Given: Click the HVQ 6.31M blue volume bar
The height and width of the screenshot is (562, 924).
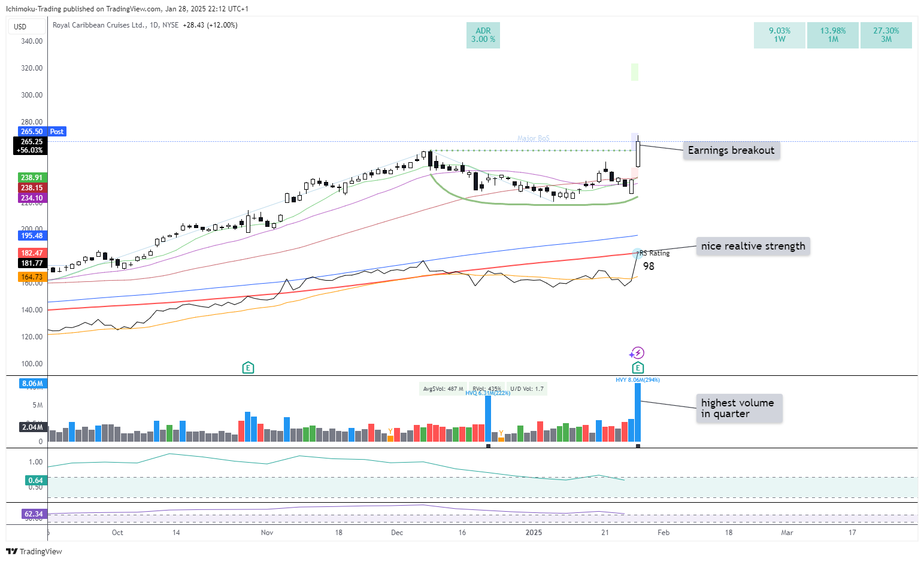Looking at the screenshot, I should click(488, 419).
